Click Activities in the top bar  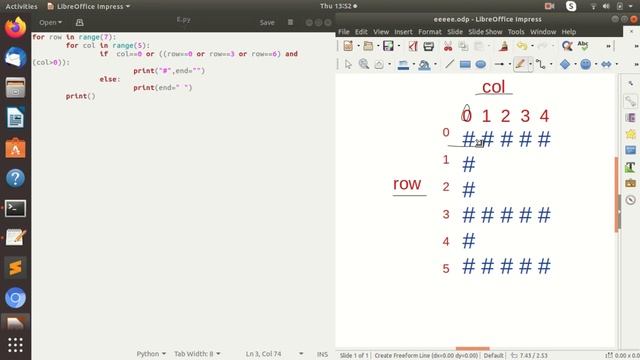click(21, 6)
